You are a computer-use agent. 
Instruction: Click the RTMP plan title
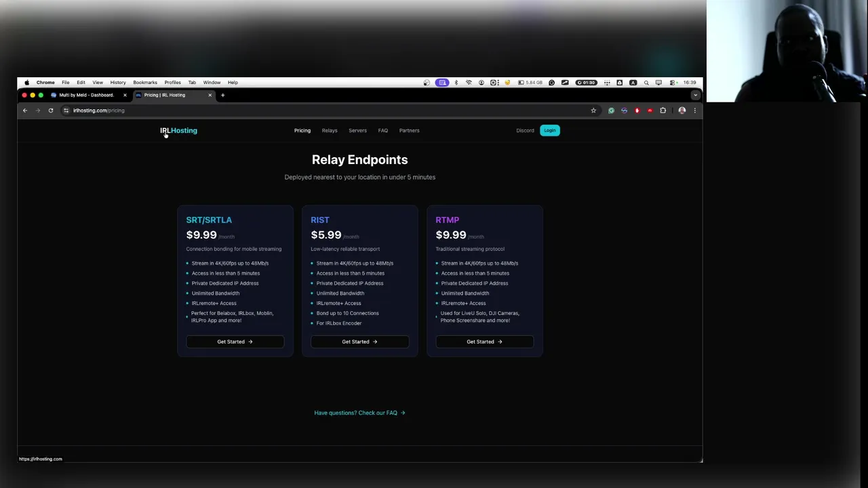[x=448, y=220]
